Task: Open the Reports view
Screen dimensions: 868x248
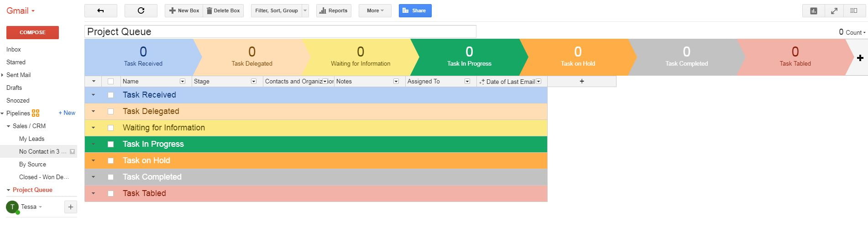Action: tap(334, 10)
